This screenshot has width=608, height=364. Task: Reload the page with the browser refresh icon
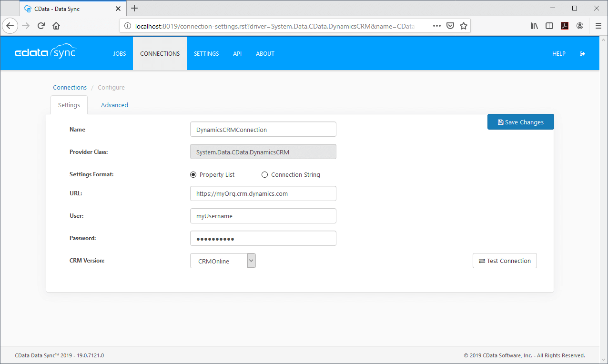tap(41, 26)
